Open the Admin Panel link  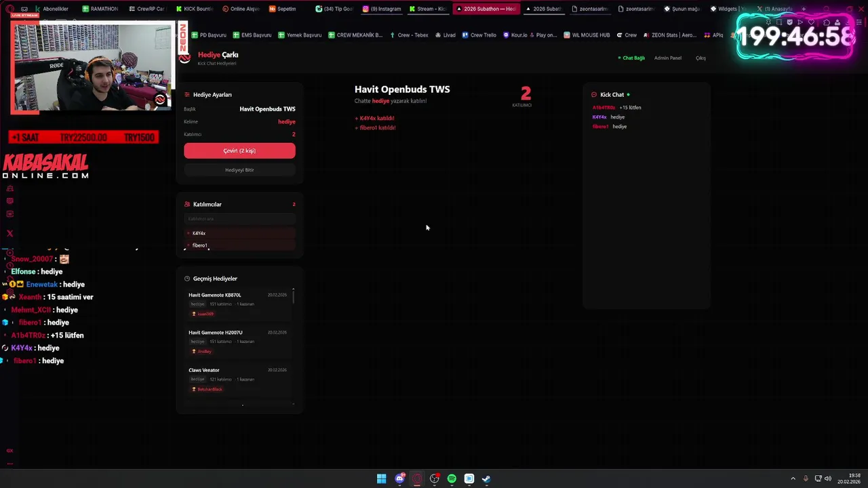668,58
